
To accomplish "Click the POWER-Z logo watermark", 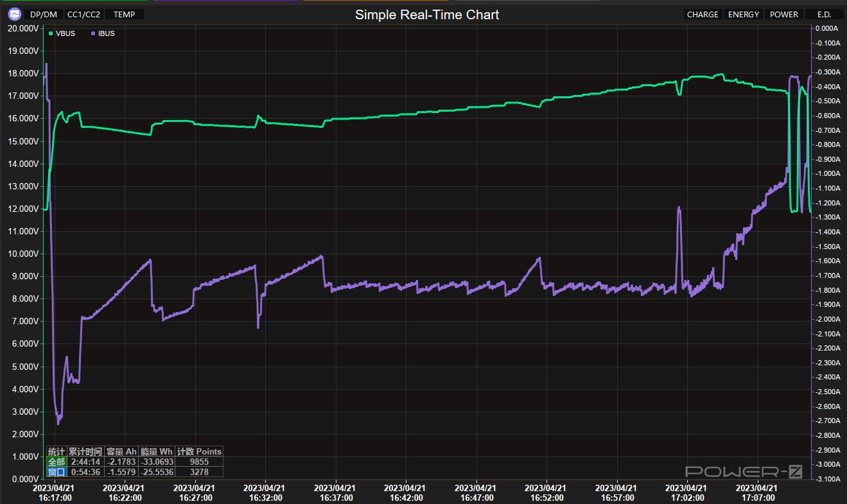I will (744, 472).
